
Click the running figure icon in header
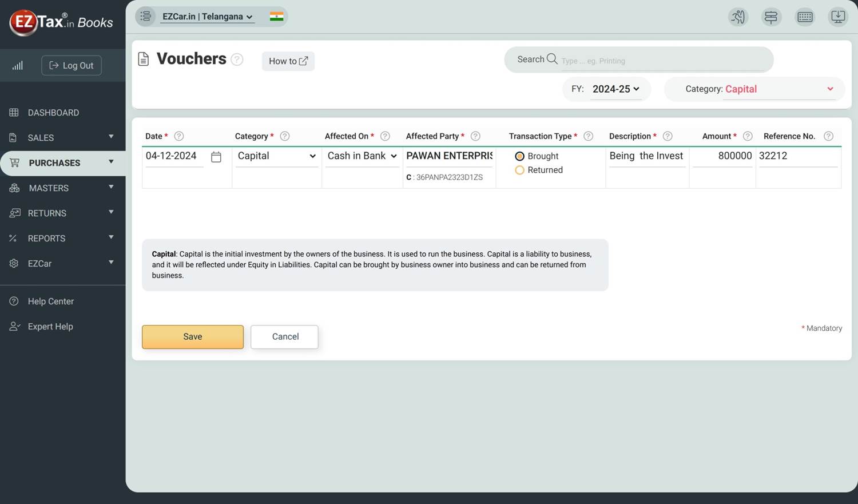pos(738,17)
